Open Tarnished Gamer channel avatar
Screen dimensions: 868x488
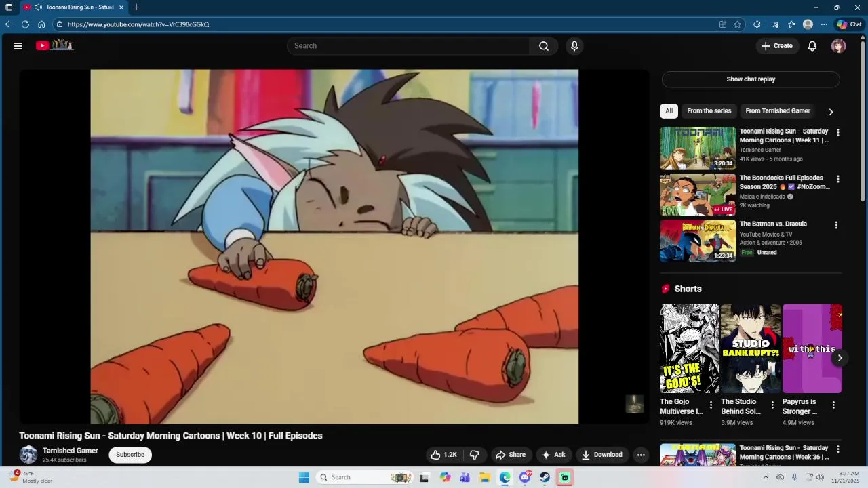point(28,455)
